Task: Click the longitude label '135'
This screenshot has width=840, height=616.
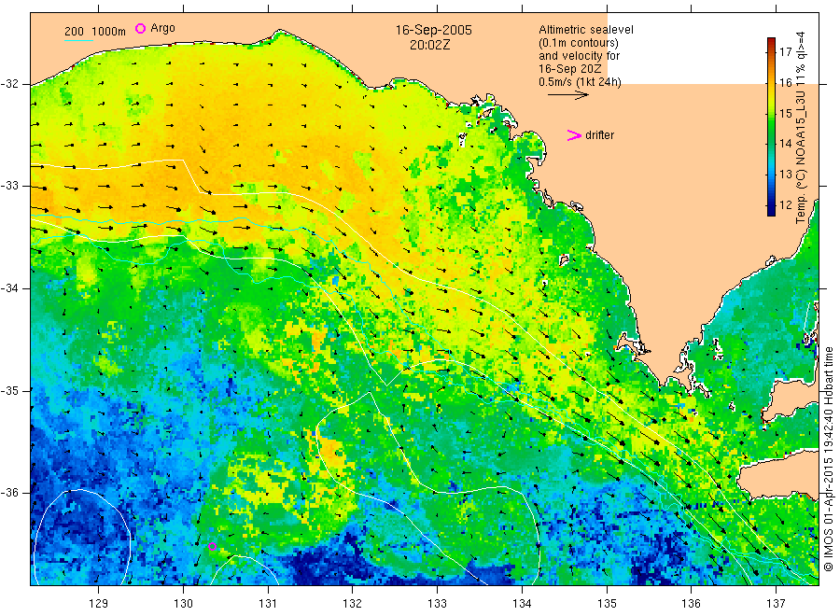Action: (607, 604)
